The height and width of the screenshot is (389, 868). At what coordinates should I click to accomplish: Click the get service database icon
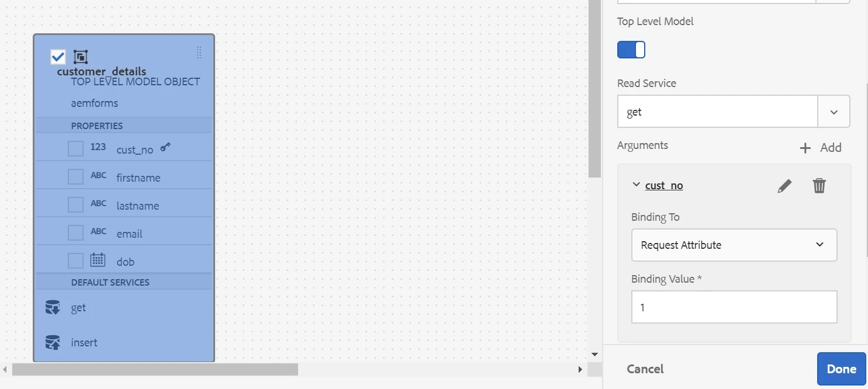click(53, 308)
